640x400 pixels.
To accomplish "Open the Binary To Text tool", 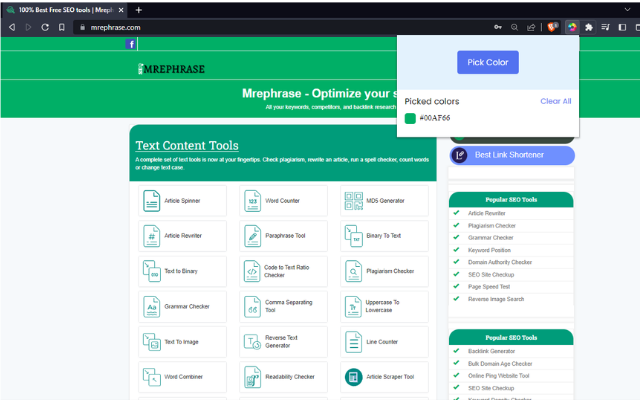I will point(384,236).
